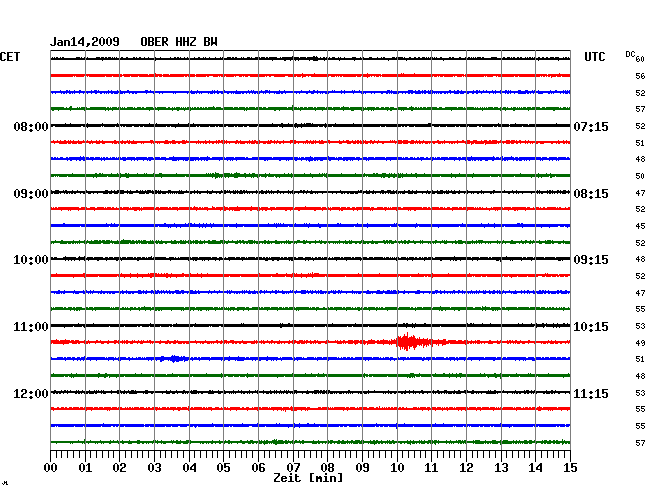Select the station label OBER HHZ BW
This screenshot has width=650, height=494.
click(x=179, y=42)
